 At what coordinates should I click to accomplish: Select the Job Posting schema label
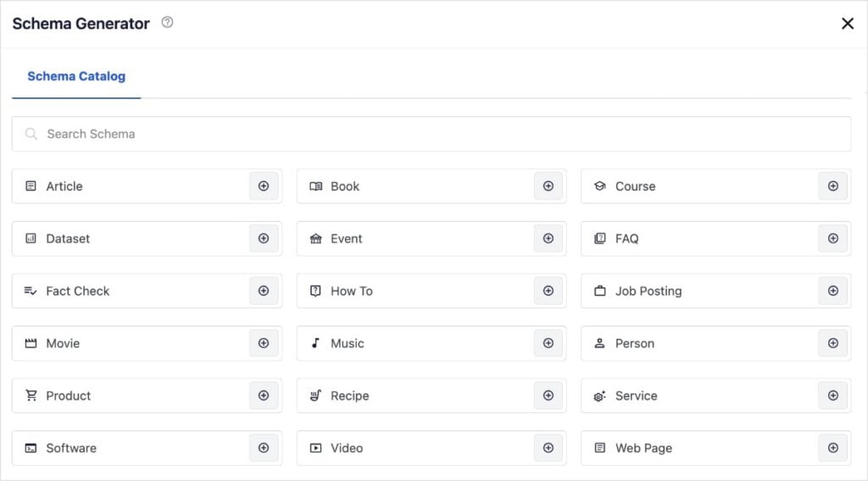click(x=648, y=291)
